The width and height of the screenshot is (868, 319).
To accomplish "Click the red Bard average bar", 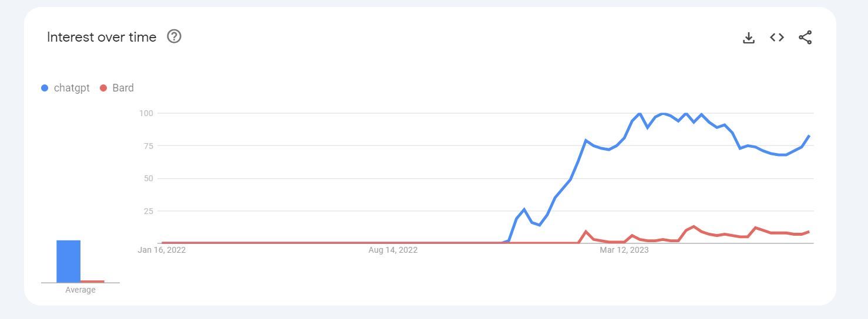I will pos(92,281).
